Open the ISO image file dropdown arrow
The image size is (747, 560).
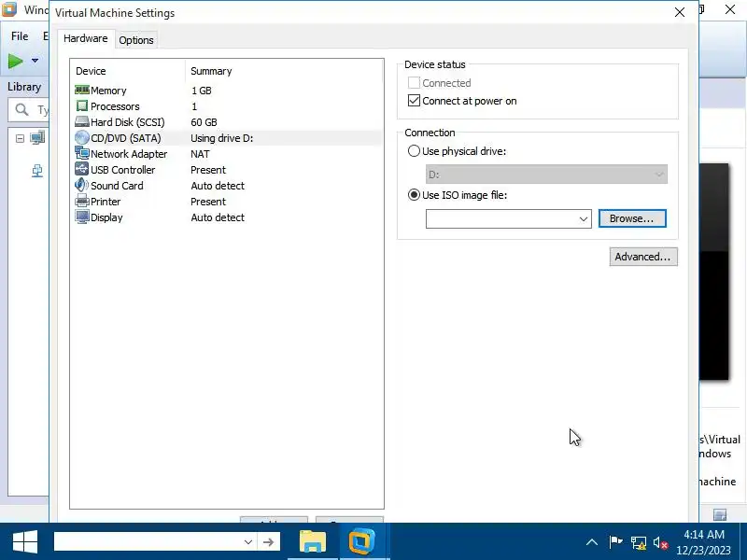click(583, 219)
